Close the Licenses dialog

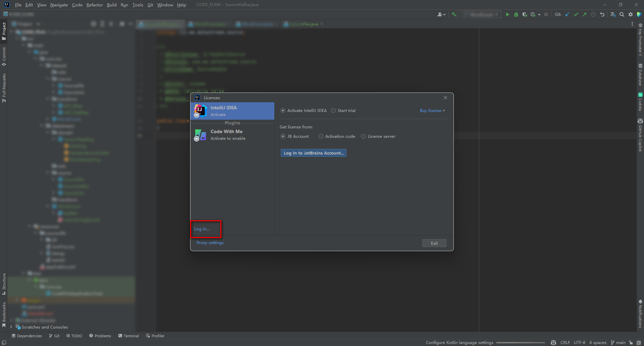445,98
